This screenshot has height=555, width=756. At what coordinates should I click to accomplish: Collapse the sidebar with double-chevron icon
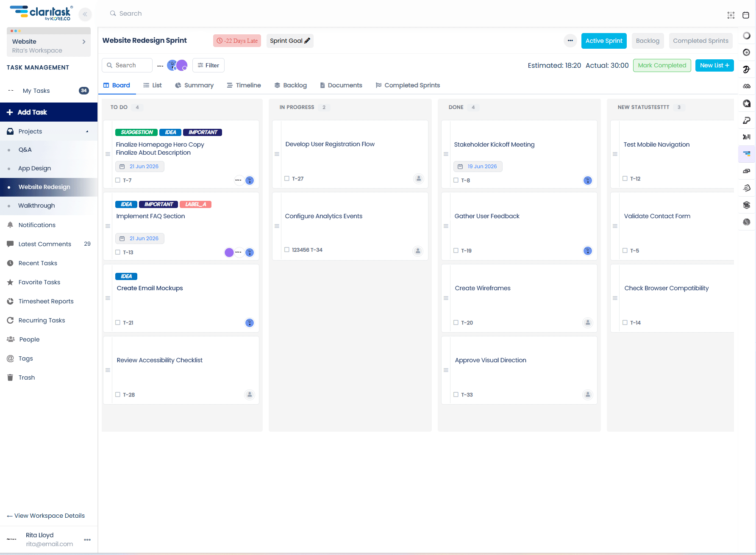pyautogui.click(x=85, y=14)
